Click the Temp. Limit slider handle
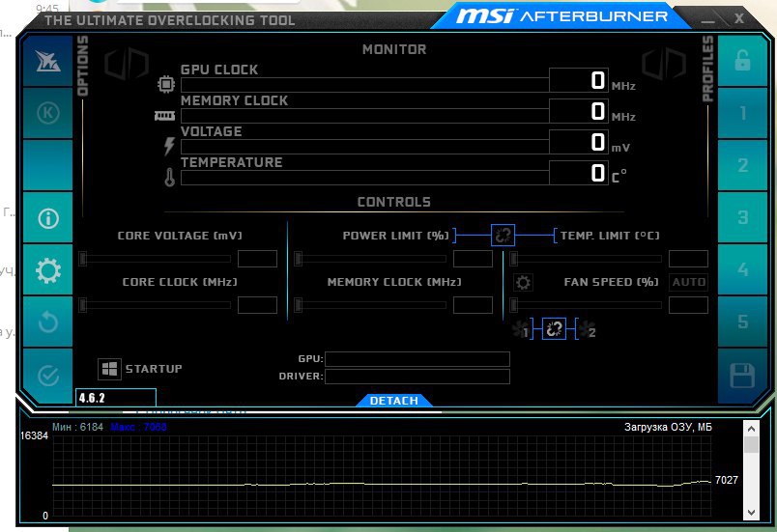 coord(514,259)
